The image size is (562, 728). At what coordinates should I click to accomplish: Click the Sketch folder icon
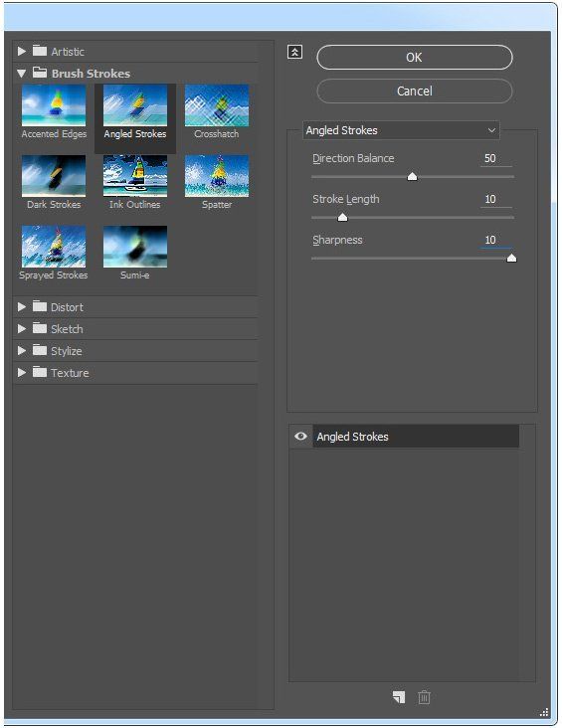pyautogui.click(x=40, y=328)
